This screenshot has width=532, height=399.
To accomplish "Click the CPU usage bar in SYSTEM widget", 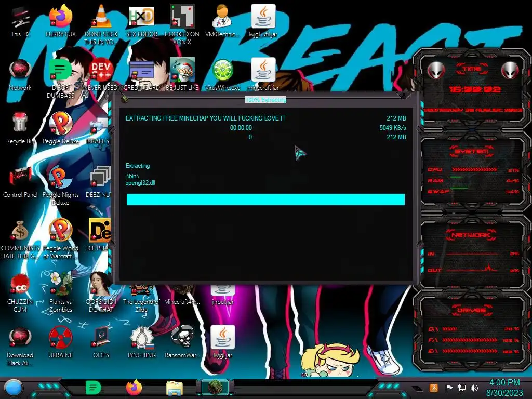I will pos(474,169).
